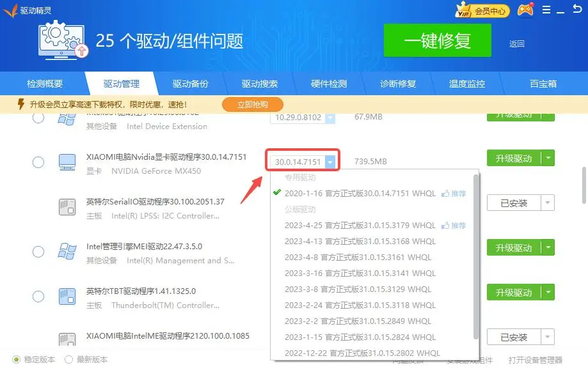Click the monitor icon for Nvidia显卡 driver
Image resolution: width=588 pixels, height=370 pixels.
pos(67,162)
